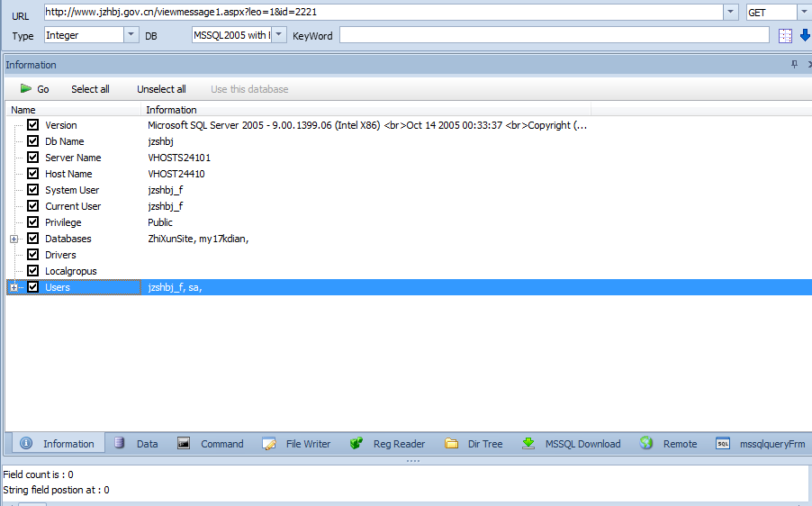Select the Users value jzshbj_f, sa
The image size is (812, 506).
coord(175,287)
